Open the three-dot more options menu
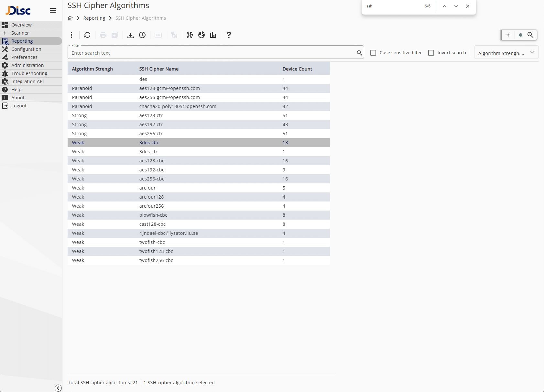The height and width of the screenshot is (392, 544). coord(71,35)
